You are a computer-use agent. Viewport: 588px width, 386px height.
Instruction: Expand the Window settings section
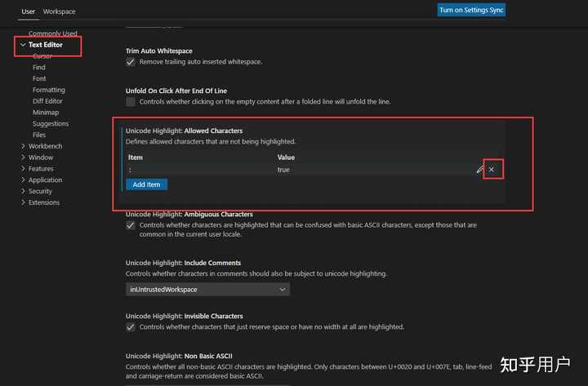pos(41,158)
